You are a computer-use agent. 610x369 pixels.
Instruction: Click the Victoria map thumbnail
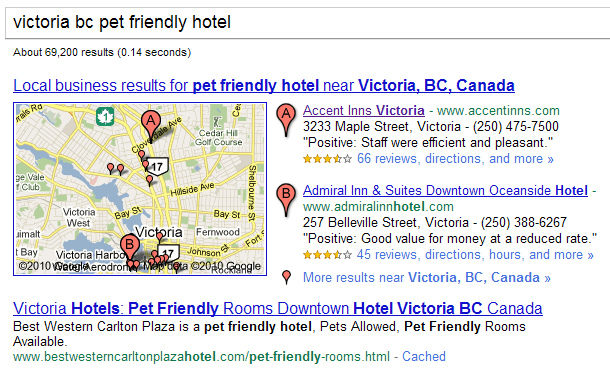[140, 189]
